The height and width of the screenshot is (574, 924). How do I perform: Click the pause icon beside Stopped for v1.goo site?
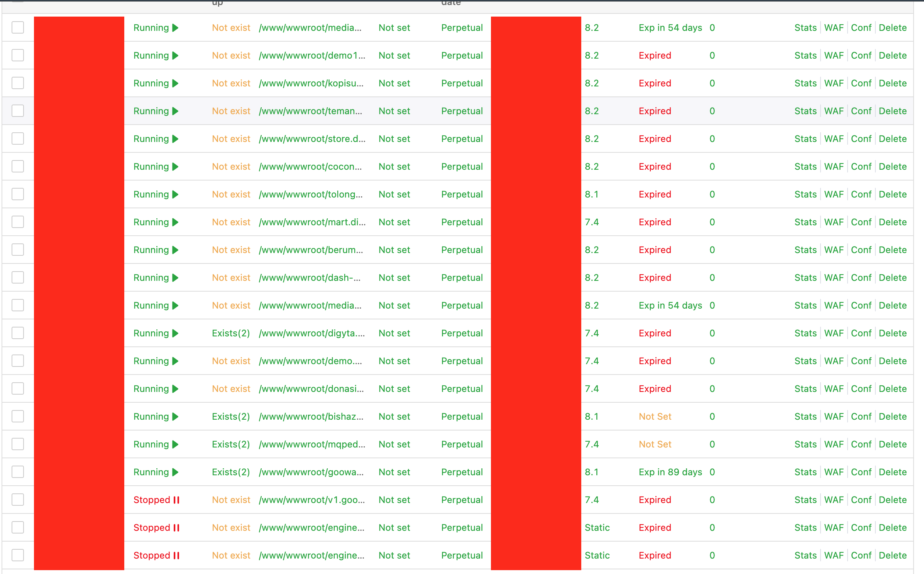(x=177, y=500)
